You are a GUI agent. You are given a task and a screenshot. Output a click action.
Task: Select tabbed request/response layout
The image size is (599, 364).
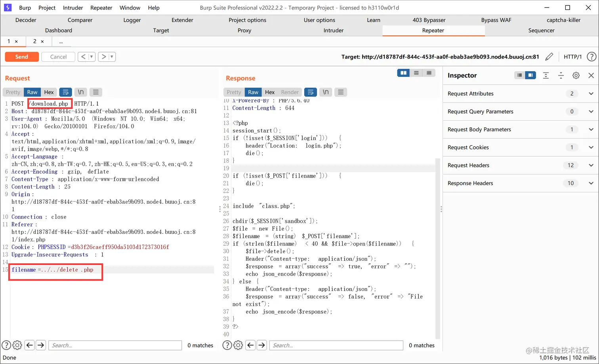click(429, 73)
